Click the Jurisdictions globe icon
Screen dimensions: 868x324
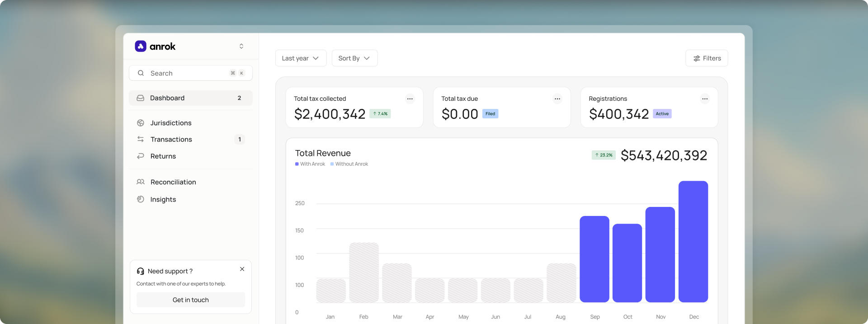click(141, 123)
